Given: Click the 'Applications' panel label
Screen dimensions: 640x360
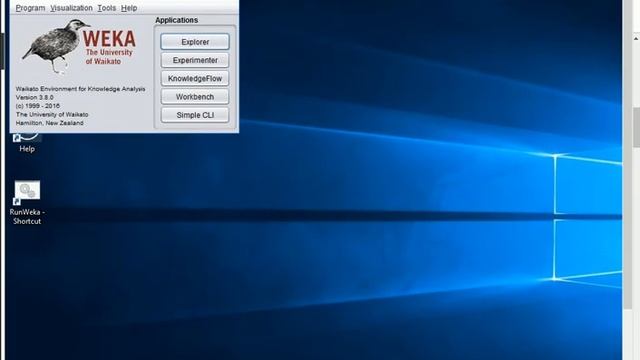Looking at the screenshot, I should pyautogui.click(x=176, y=20).
